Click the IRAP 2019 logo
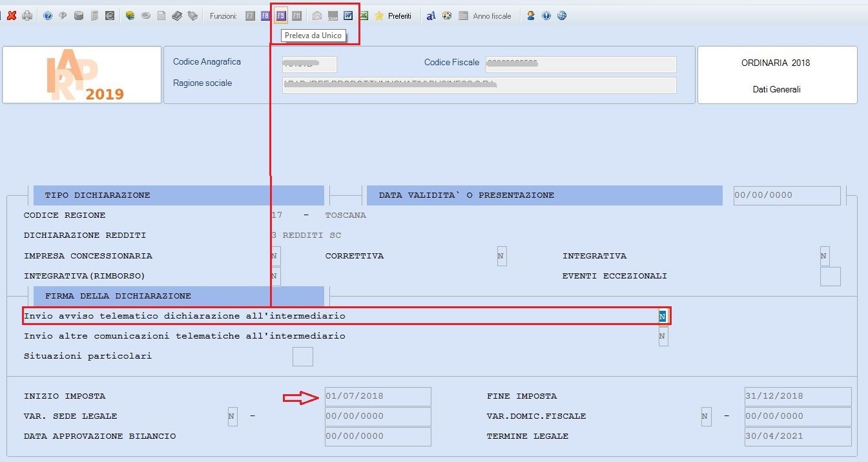Viewport: 868px width, 462px height. pyautogui.click(x=82, y=75)
